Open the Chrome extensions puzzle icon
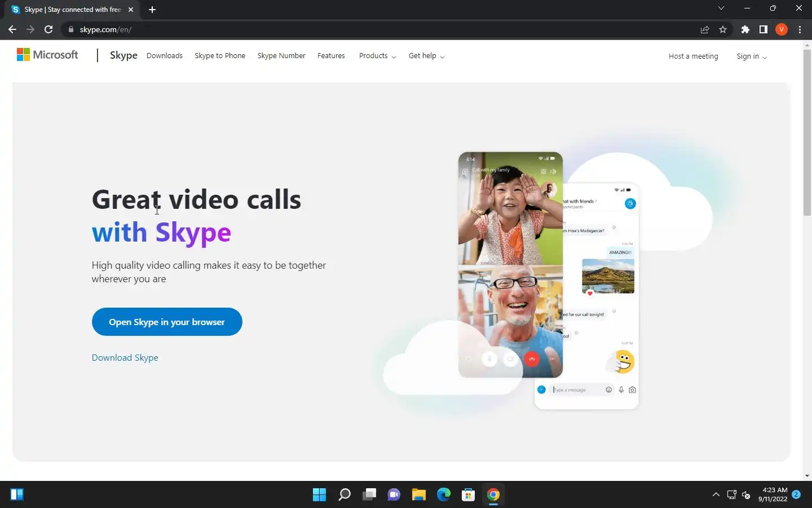Viewport: 812px width, 508px height. pos(745,29)
